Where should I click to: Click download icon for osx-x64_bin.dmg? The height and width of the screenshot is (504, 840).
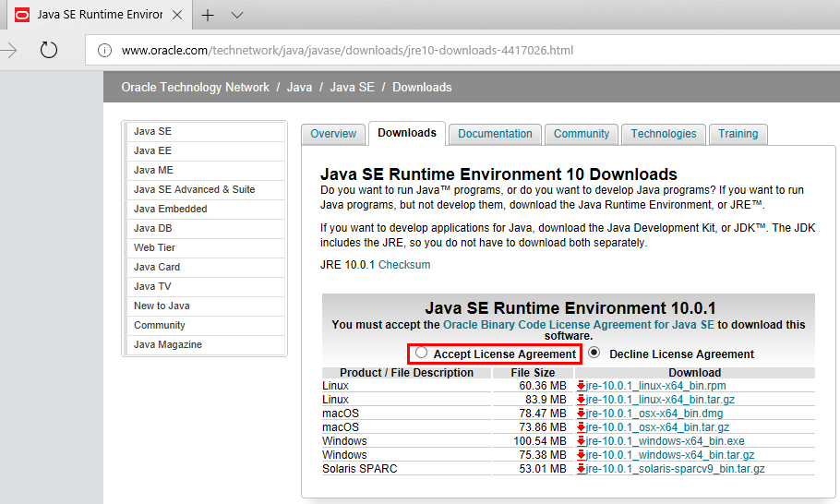coord(581,414)
